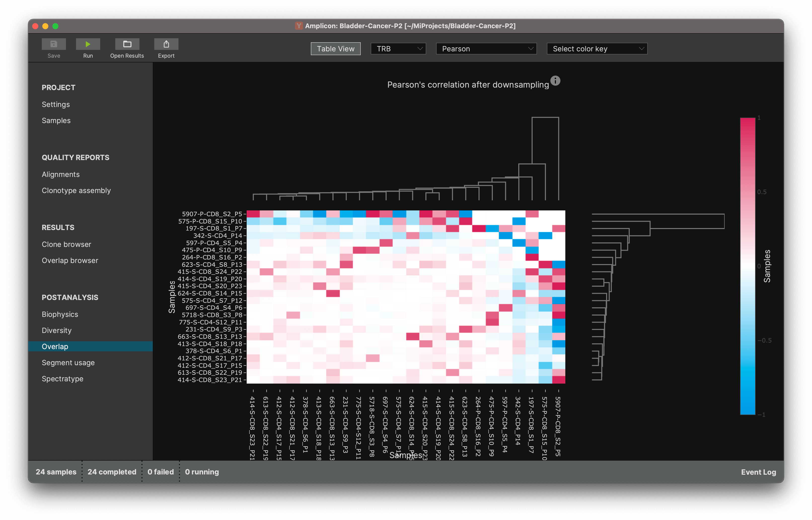Switch to Table View

coord(336,49)
